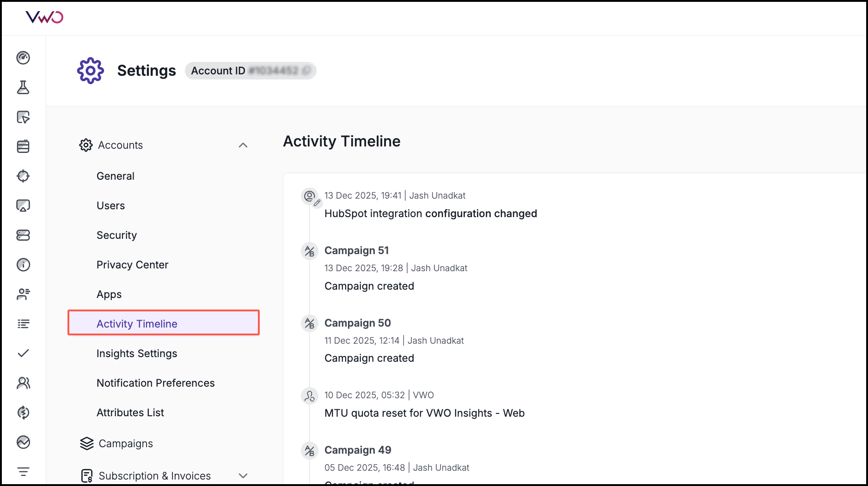Select the info circle sidebar icon
Screen dimensions: 868x486
[23, 265]
